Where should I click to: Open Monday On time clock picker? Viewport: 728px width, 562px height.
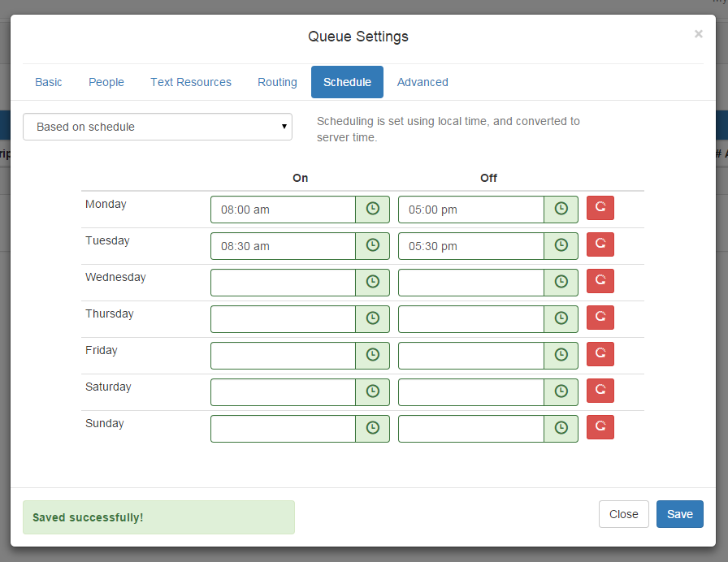(372, 209)
